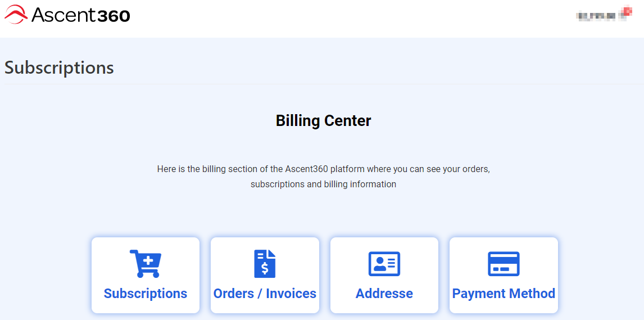Click the stripe on credit card icon
Image resolution: width=644 pixels, height=320 pixels.
click(x=504, y=259)
